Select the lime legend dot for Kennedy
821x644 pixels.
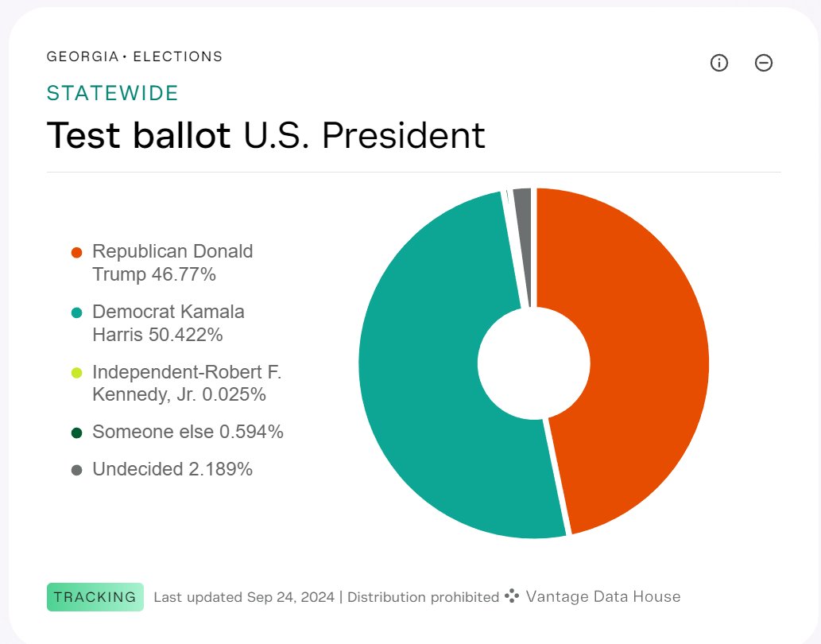[76, 372]
